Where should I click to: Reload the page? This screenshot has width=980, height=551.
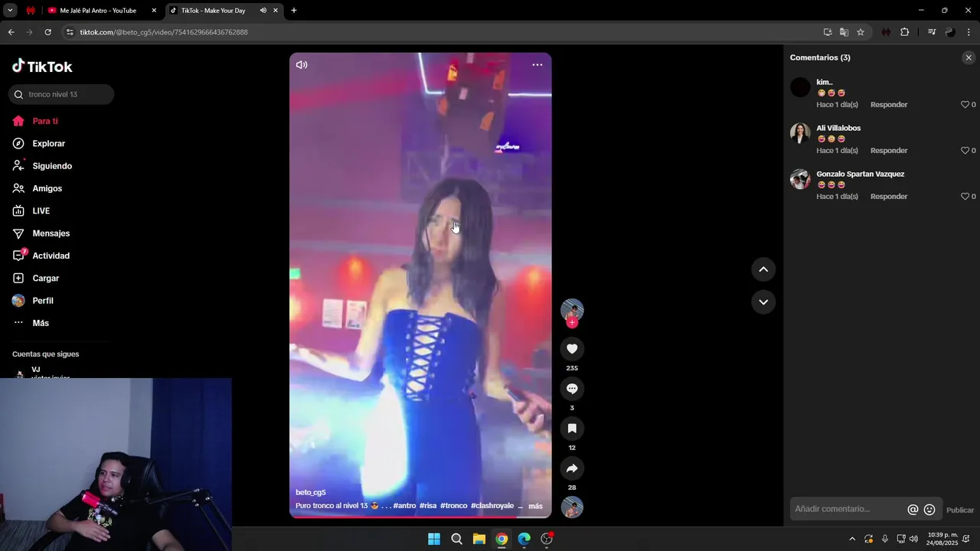(x=47, y=32)
